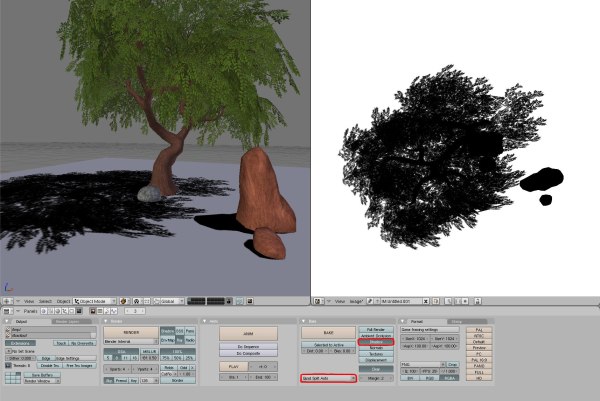Toggle the Pano render option
This screenshot has width=600, height=401.
[x=190, y=331]
